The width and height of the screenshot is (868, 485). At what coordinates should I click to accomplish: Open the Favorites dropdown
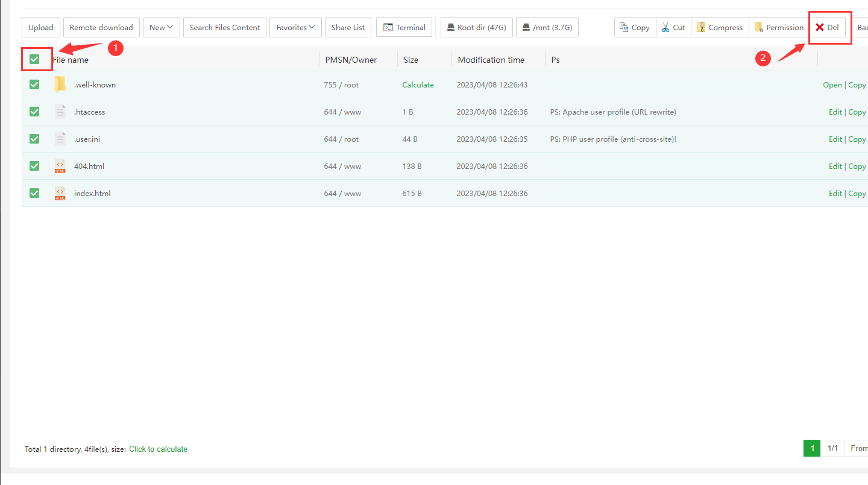coord(295,27)
